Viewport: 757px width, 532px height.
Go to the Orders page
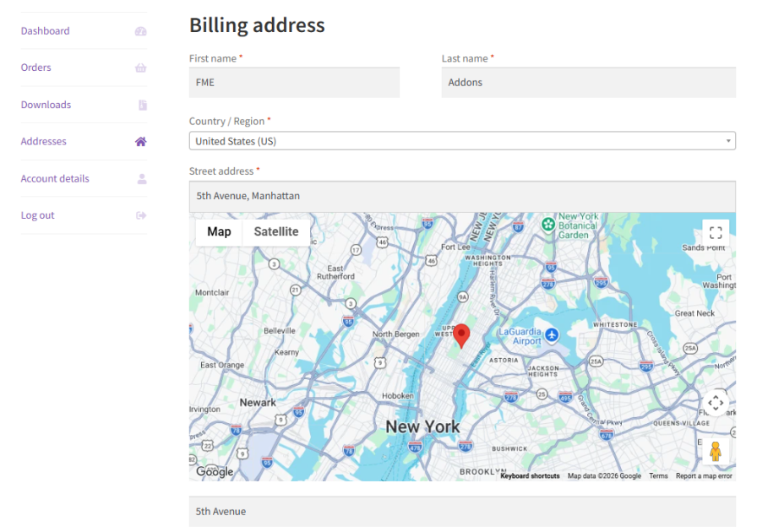pos(35,68)
